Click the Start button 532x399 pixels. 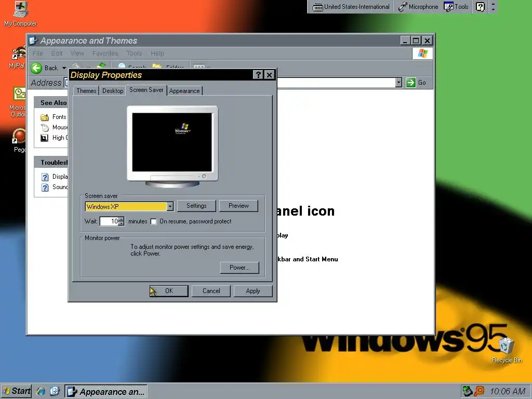tap(16, 391)
